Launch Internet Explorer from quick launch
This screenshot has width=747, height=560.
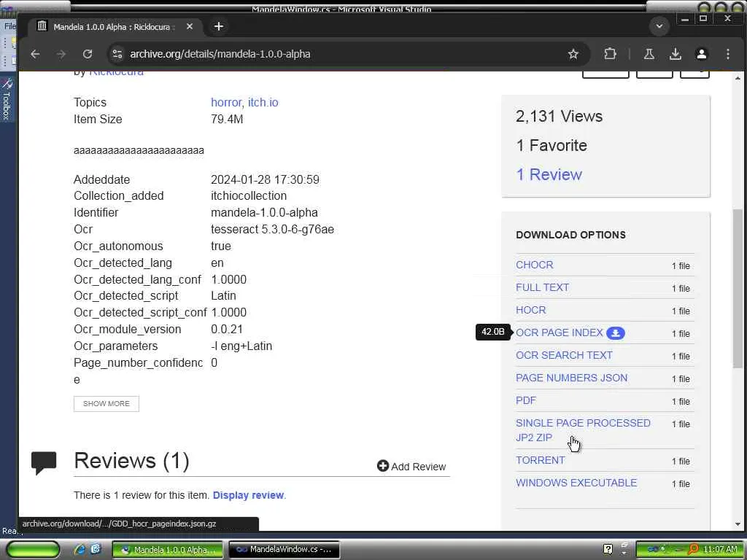(x=80, y=550)
